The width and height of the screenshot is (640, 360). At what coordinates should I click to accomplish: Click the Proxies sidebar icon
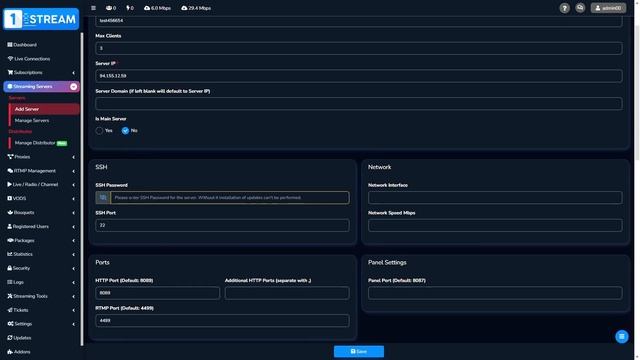pyautogui.click(x=10, y=157)
